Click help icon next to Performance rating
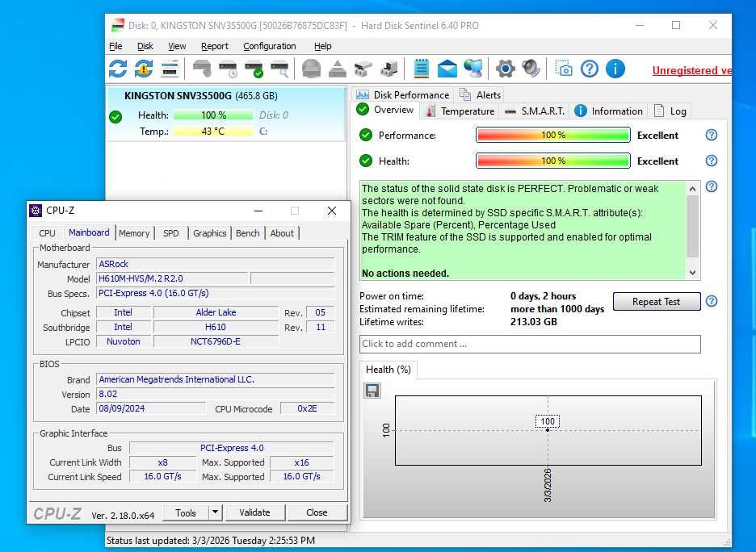Image resolution: width=756 pixels, height=552 pixels. click(x=712, y=135)
